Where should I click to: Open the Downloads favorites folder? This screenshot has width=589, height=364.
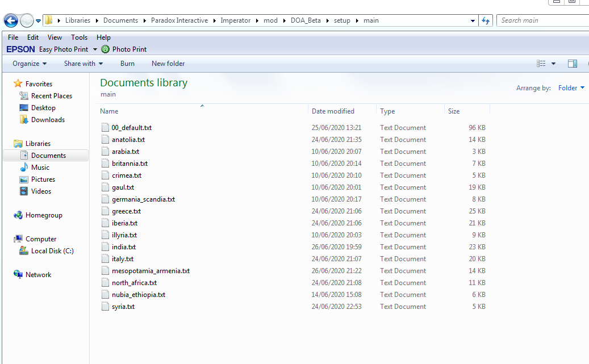(47, 120)
